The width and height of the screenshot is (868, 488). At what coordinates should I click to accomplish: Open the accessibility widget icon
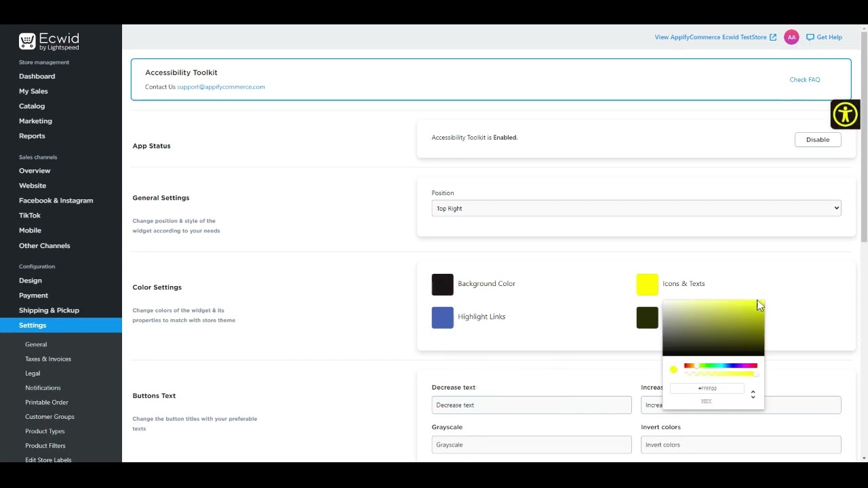(x=845, y=115)
